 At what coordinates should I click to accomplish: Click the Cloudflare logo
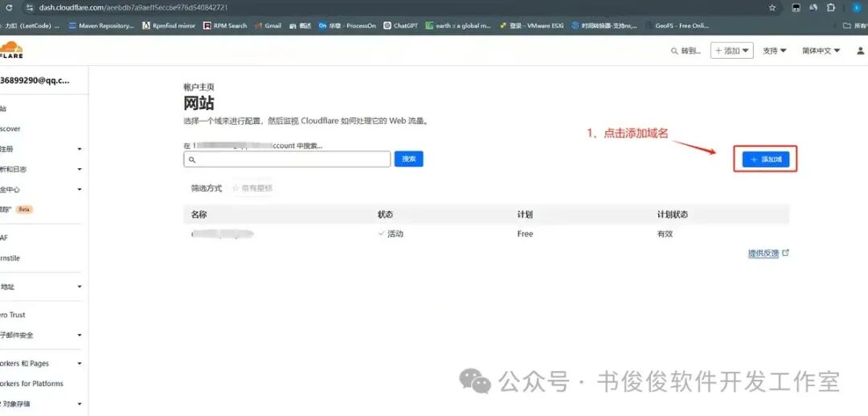[11, 50]
